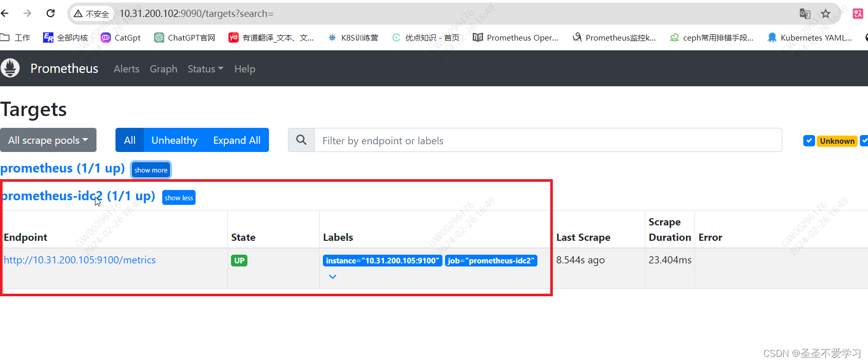The image size is (868, 363).
Task: Expand discovered labels with the chevron
Action: coord(333,276)
